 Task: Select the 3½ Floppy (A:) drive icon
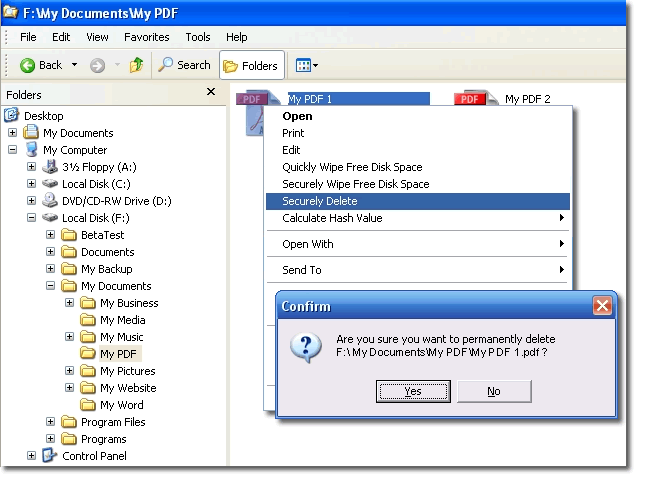[50, 167]
